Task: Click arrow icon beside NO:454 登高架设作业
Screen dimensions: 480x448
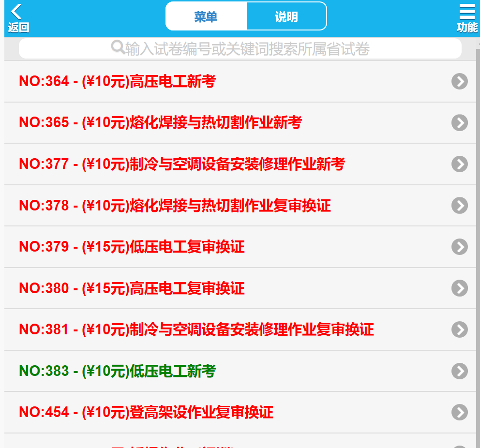Action: 459,413
